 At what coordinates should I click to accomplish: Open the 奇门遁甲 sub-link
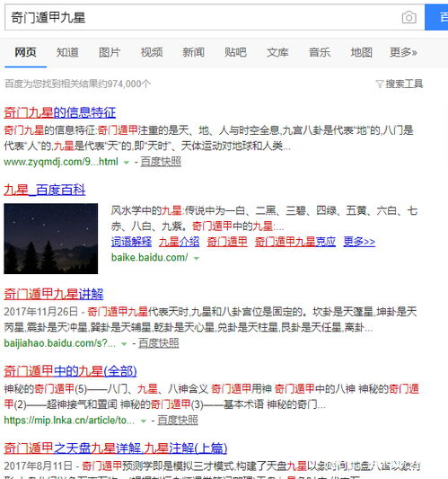[x=227, y=242]
